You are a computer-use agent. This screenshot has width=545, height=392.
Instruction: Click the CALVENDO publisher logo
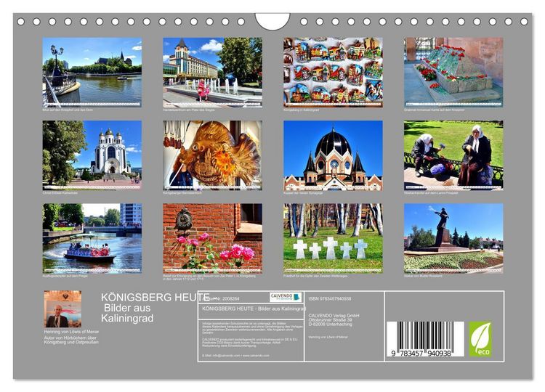(286, 297)
